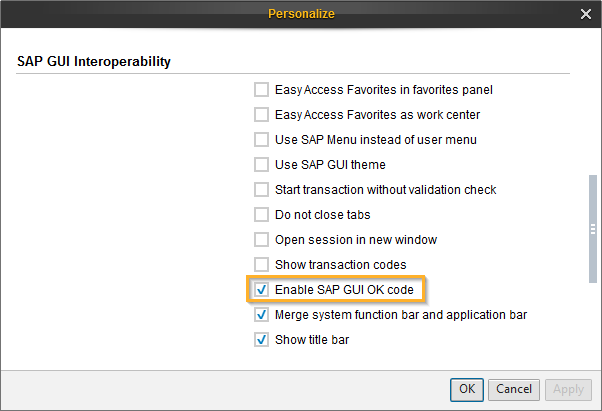Click scrollbar track below the thumb

pyautogui.click(x=592, y=320)
